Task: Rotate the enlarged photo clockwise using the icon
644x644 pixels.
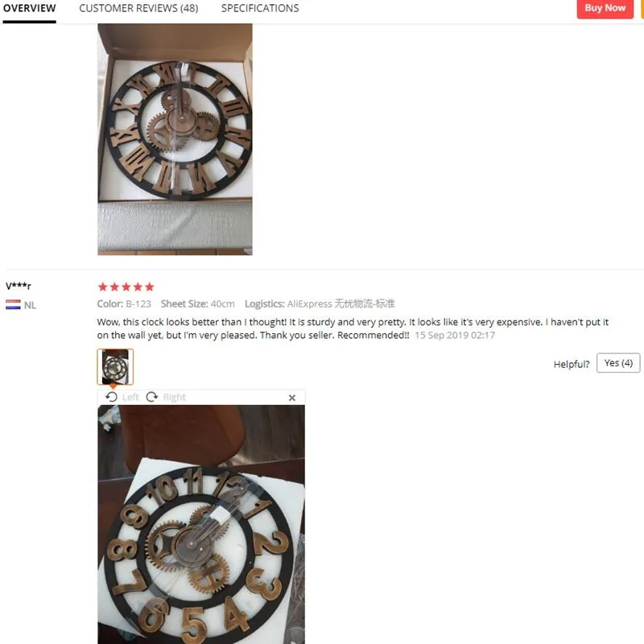Action: click(x=152, y=397)
